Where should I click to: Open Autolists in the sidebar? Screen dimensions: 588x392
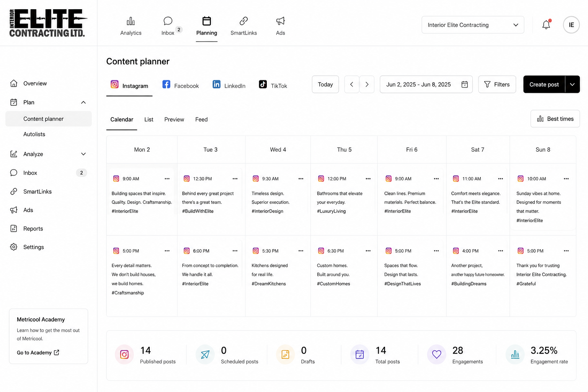[x=34, y=134]
